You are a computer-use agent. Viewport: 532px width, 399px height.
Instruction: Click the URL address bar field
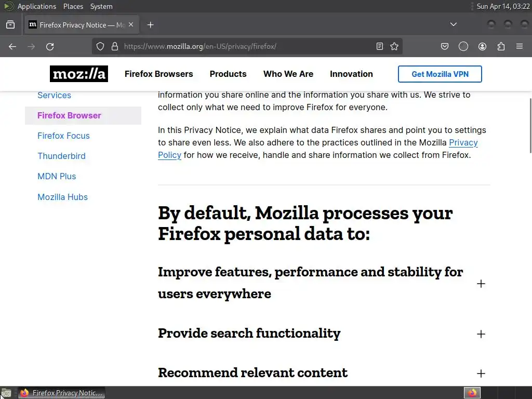coord(244,46)
